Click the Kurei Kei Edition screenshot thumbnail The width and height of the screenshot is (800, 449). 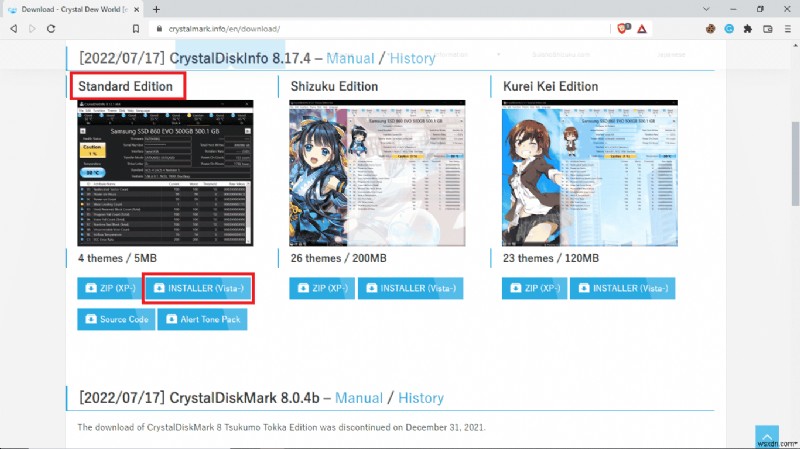click(x=590, y=173)
